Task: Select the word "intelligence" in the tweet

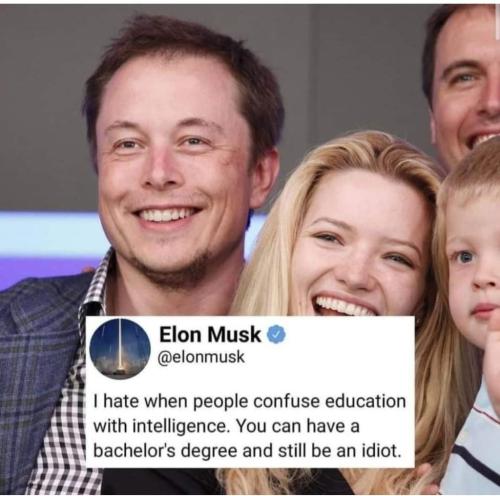Action: 179,427
